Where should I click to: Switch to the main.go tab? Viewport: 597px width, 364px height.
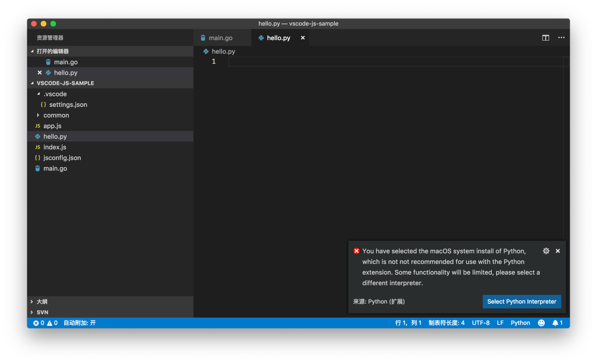pyautogui.click(x=220, y=38)
